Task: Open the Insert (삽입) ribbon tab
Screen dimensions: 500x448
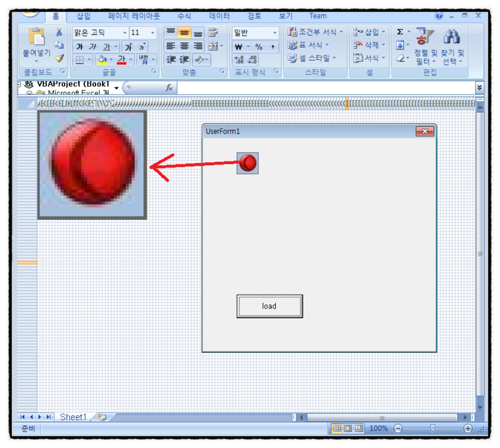Action: (x=83, y=15)
